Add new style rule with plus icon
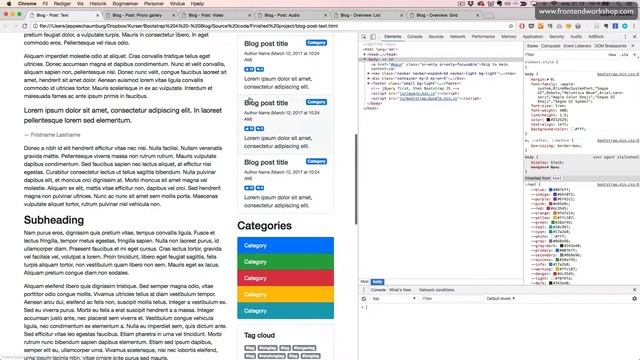The width and height of the screenshot is (640, 360). tap(635, 54)
